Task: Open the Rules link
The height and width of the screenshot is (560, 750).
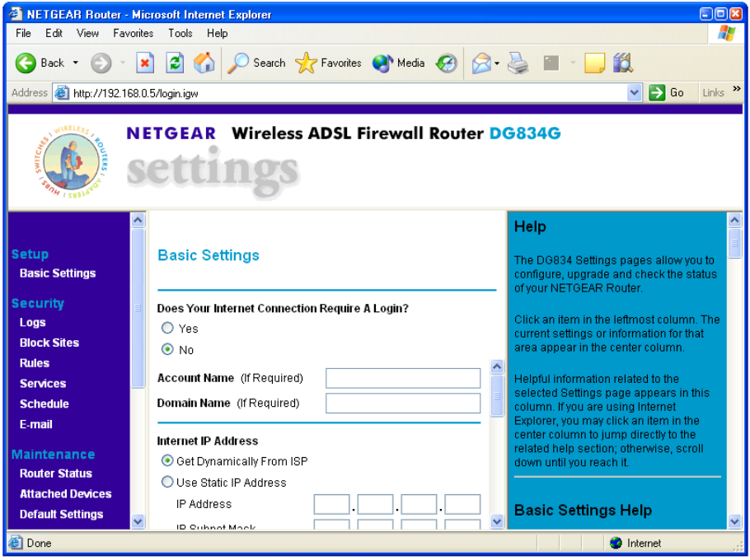Action: click(x=35, y=363)
